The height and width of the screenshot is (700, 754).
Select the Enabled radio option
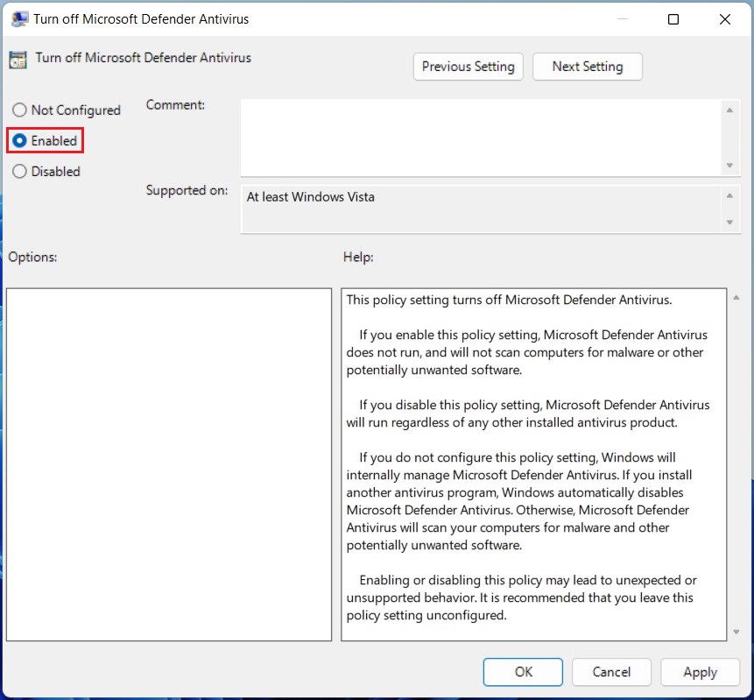pyautogui.click(x=46, y=141)
